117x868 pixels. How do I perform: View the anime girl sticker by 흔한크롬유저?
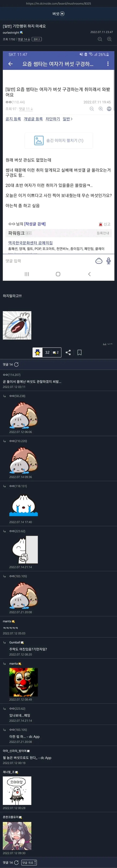coord(17,836)
